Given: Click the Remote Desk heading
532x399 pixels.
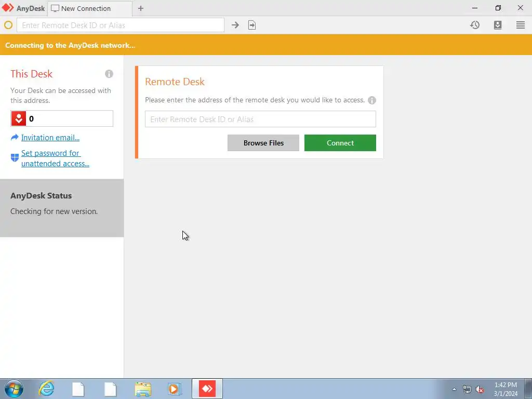Looking at the screenshot, I should click(x=175, y=82).
